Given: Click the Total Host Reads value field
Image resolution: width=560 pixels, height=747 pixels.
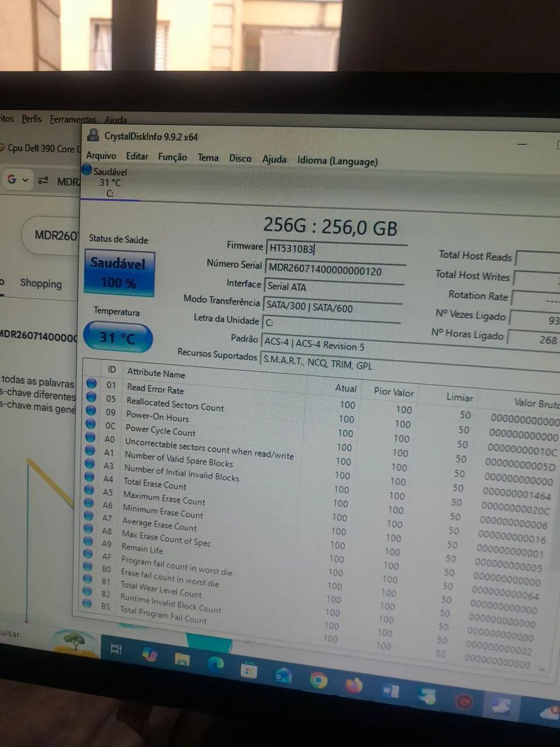Looking at the screenshot, I should [538, 259].
